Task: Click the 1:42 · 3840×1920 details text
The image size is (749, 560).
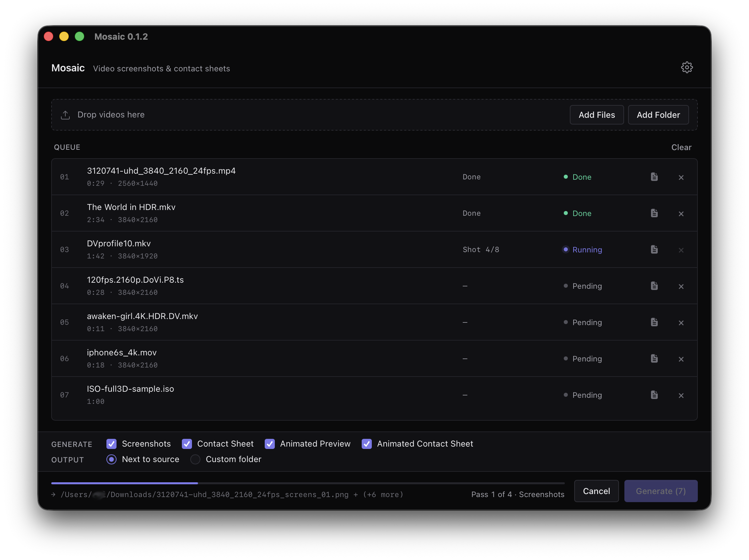Action: [x=122, y=256]
